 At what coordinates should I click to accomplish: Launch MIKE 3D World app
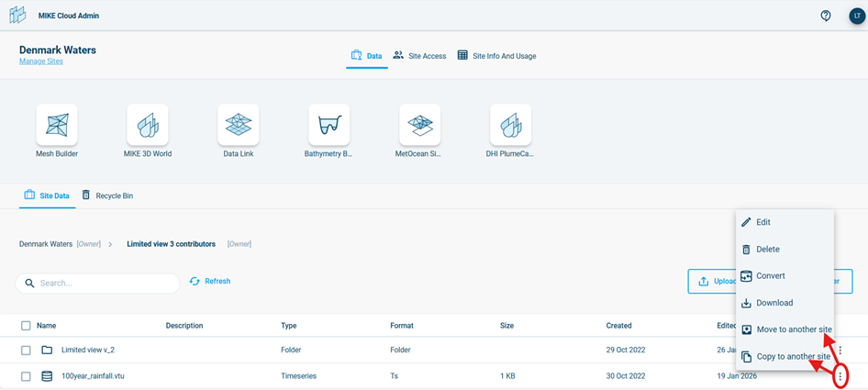[147, 125]
